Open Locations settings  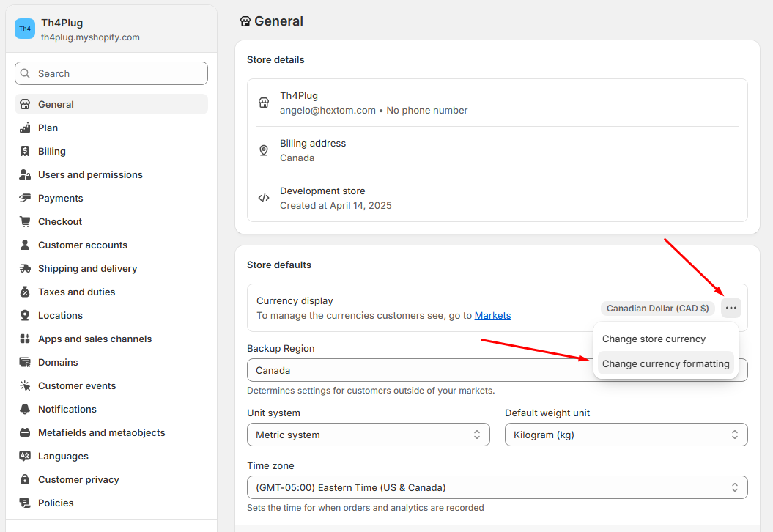click(x=111, y=316)
